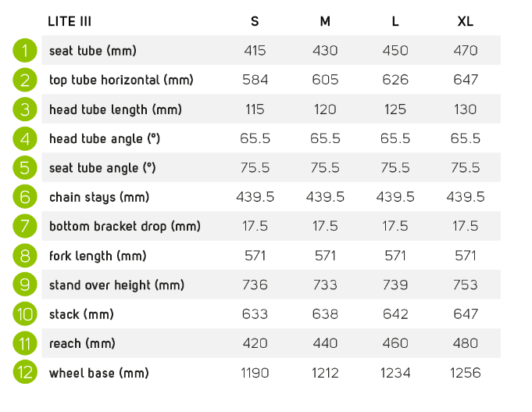The image size is (532, 412).
Task: Click the green number 10 circle icon
Action: [x=25, y=313]
